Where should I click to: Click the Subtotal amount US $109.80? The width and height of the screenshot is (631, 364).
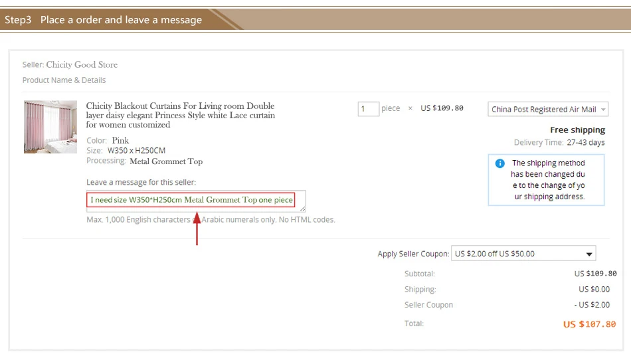pos(595,274)
